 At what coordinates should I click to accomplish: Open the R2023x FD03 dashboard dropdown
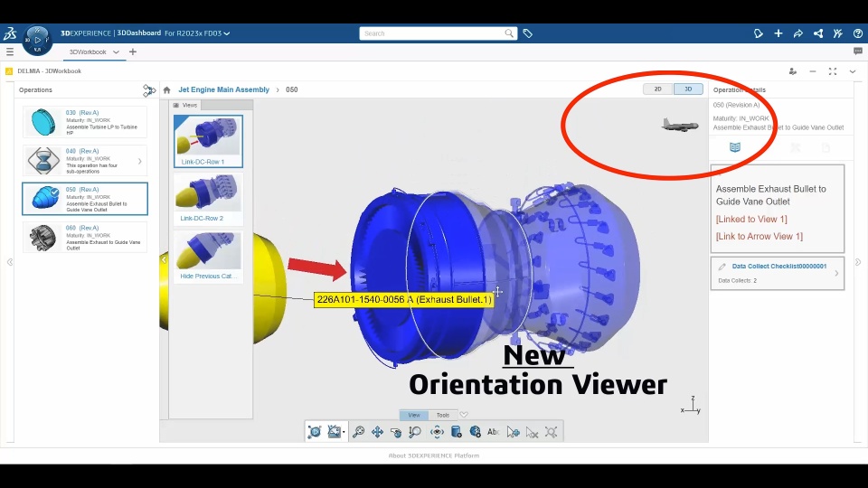pyautogui.click(x=227, y=33)
